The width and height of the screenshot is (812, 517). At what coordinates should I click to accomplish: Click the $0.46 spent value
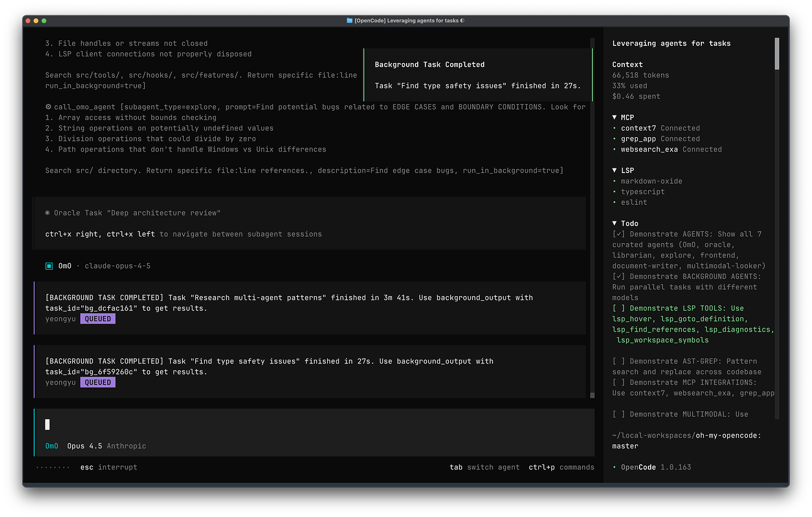tap(636, 97)
